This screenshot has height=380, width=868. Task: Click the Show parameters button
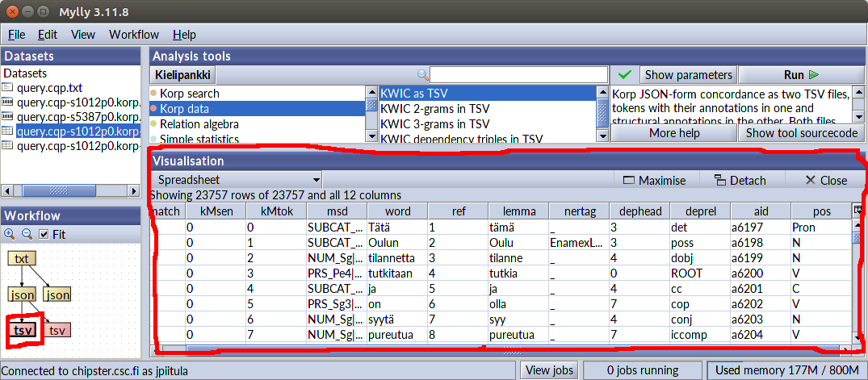[x=688, y=75]
